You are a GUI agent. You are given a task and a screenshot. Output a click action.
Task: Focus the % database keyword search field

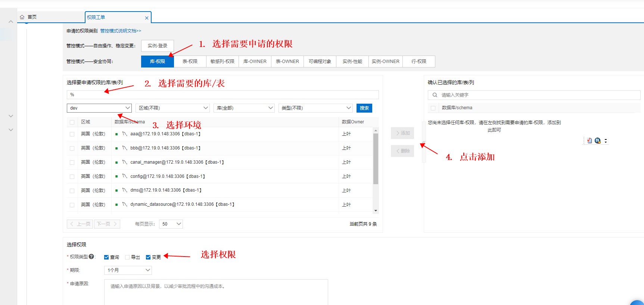click(223, 95)
